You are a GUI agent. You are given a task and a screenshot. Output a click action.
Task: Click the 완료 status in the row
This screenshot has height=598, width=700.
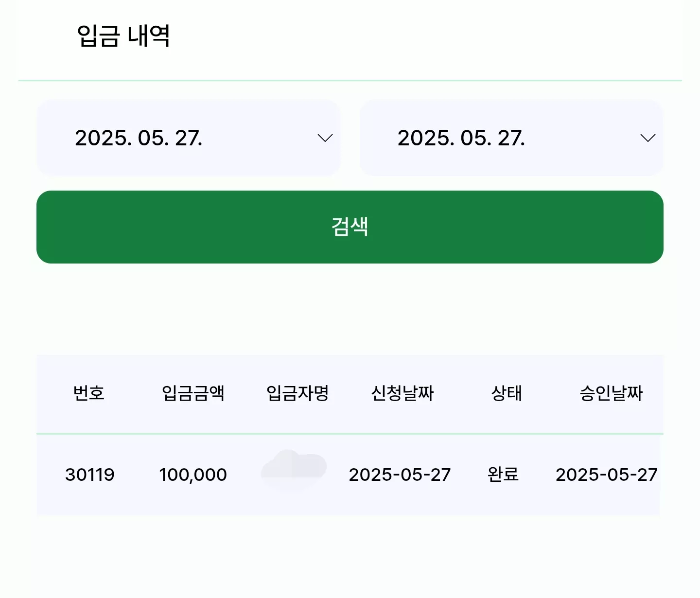tap(503, 474)
